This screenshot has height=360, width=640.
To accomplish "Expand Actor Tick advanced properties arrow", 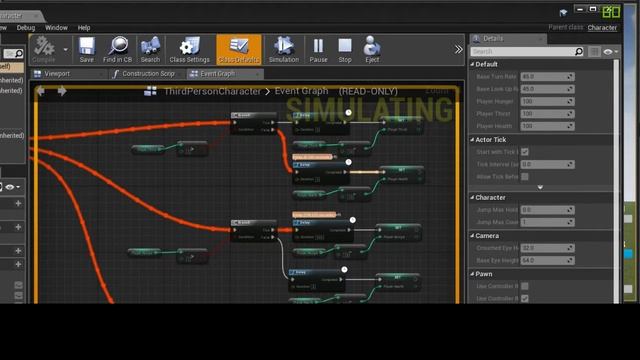I will (540, 187).
